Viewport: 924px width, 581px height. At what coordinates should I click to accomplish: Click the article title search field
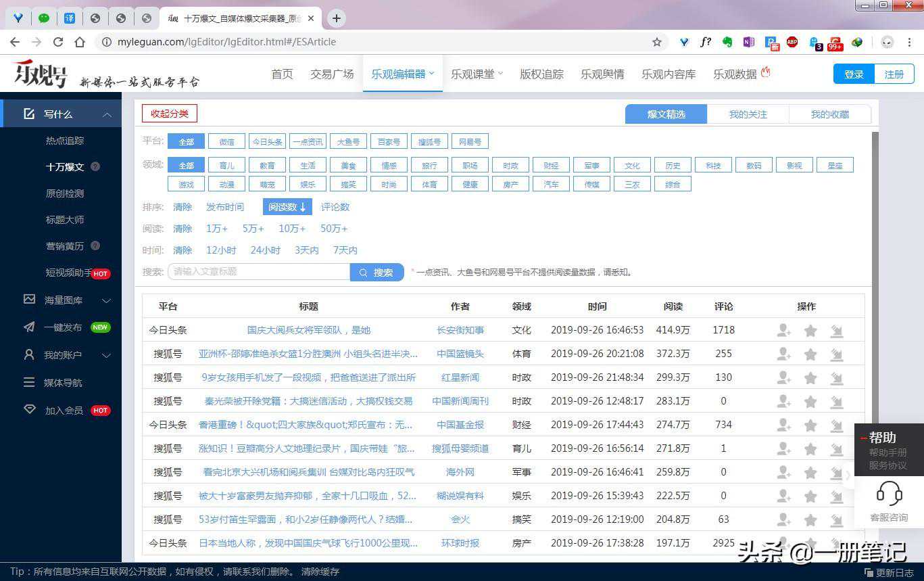pyautogui.click(x=259, y=272)
